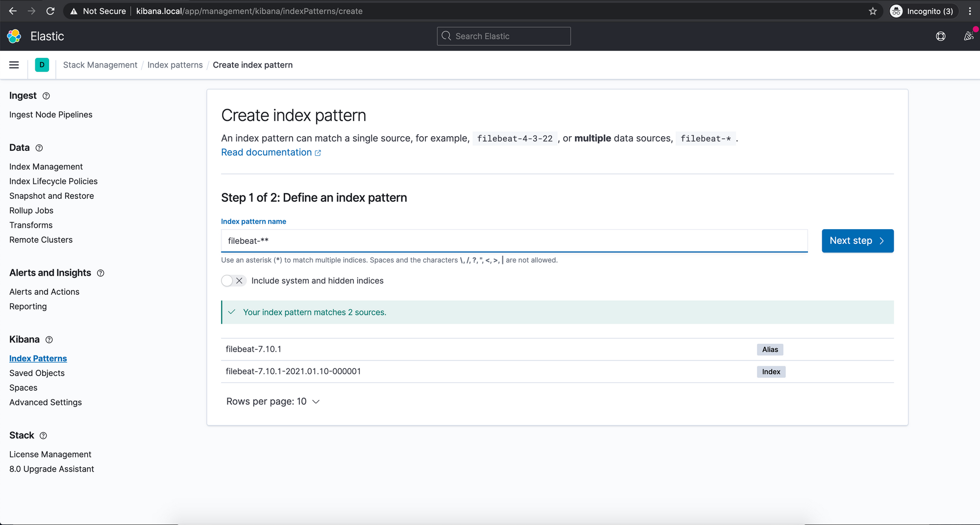Open Alerts and Actions

(44, 292)
